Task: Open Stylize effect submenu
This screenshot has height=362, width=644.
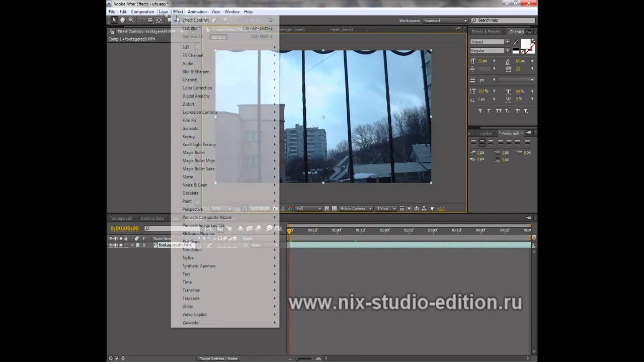Action: (x=225, y=258)
